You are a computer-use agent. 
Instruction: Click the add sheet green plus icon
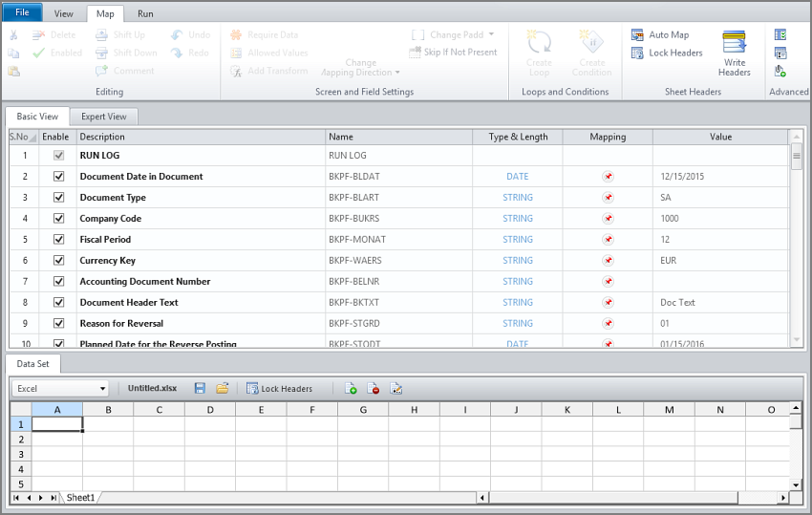[x=351, y=389]
